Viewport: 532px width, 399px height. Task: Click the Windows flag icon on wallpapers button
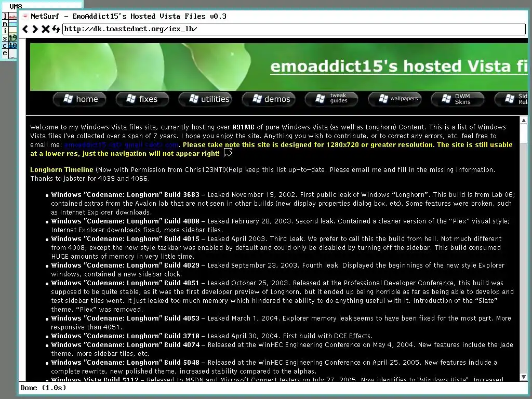(x=383, y=99)
